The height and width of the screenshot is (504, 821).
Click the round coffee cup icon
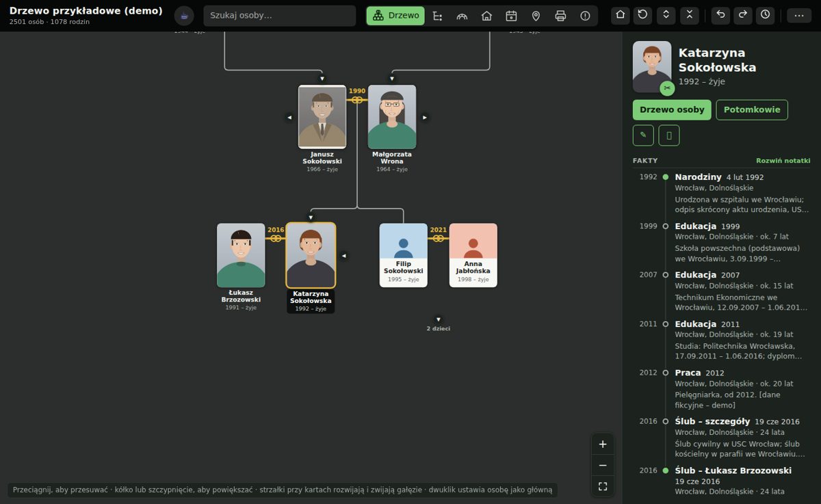(x=184, y=16)
